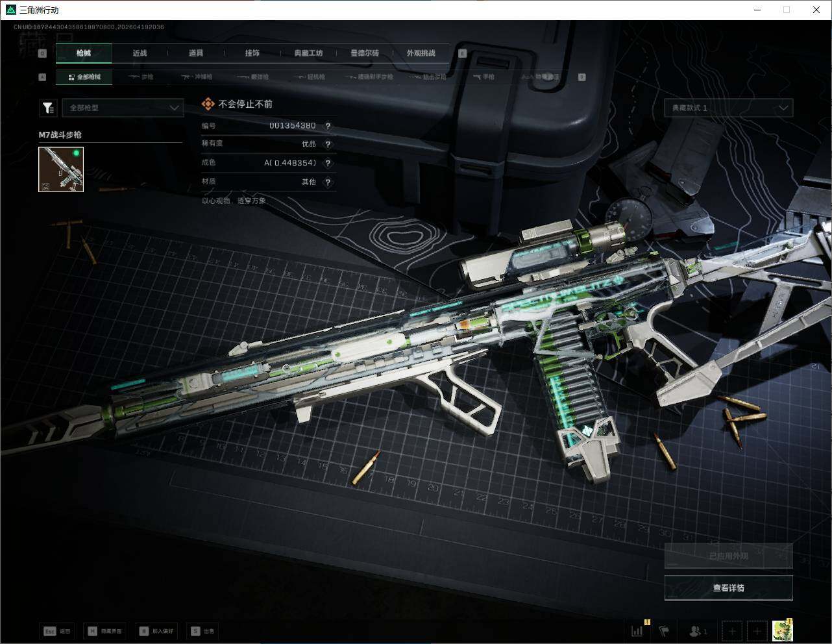Show help for 成色 value
832x644 pixels.
pyautogui.click(x=328, y=163)
